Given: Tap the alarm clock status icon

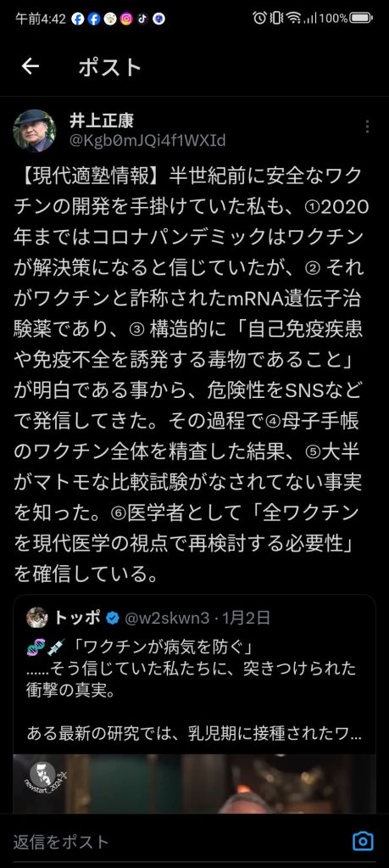Looking at the screenshot, I should point(259,19).
